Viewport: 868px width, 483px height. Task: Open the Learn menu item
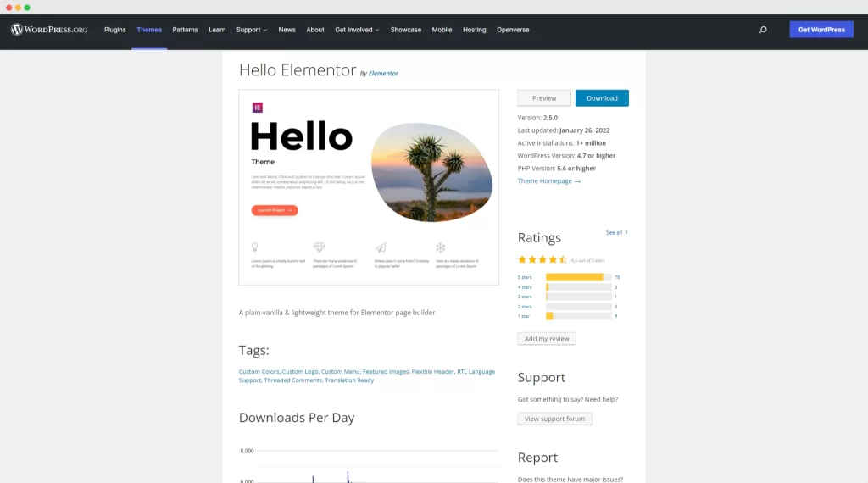coord(217,30)
